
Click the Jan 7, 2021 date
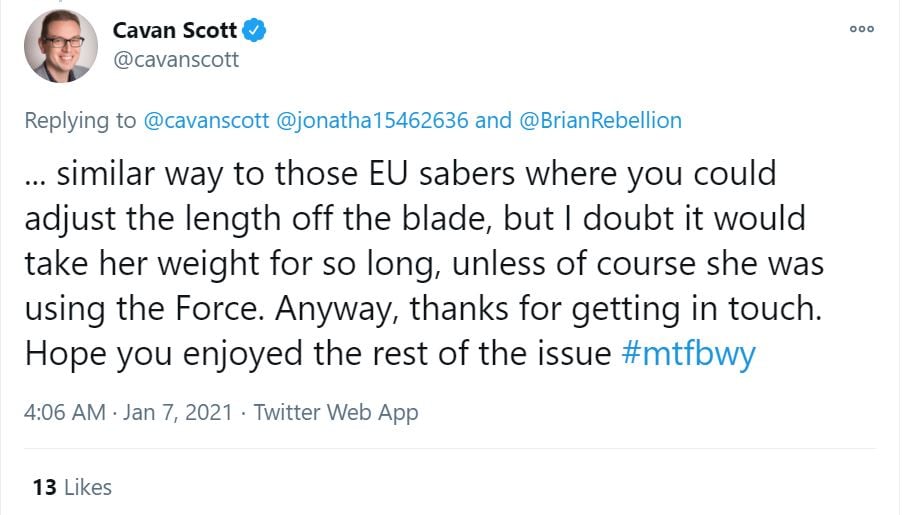pyautogui.click(x=179, y=412)
